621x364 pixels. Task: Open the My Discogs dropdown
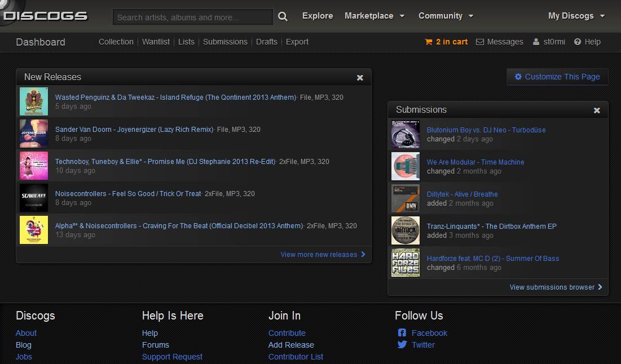point(572,16)
